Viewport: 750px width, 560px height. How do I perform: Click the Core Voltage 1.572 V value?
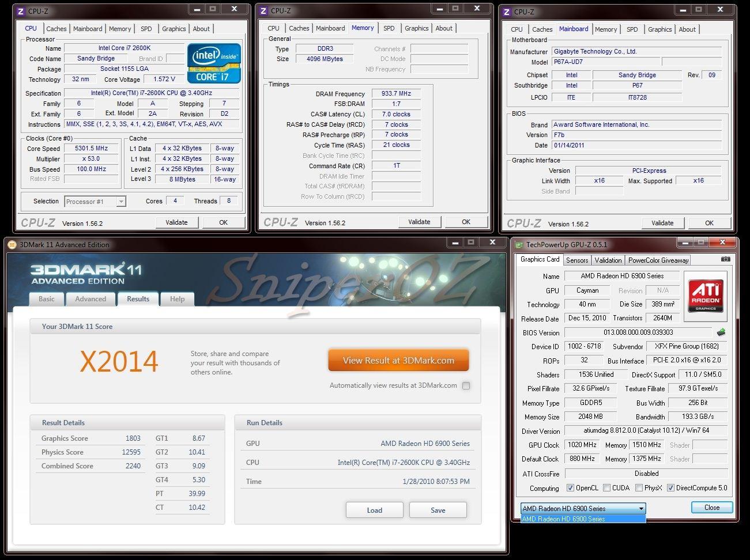point(164,80)
